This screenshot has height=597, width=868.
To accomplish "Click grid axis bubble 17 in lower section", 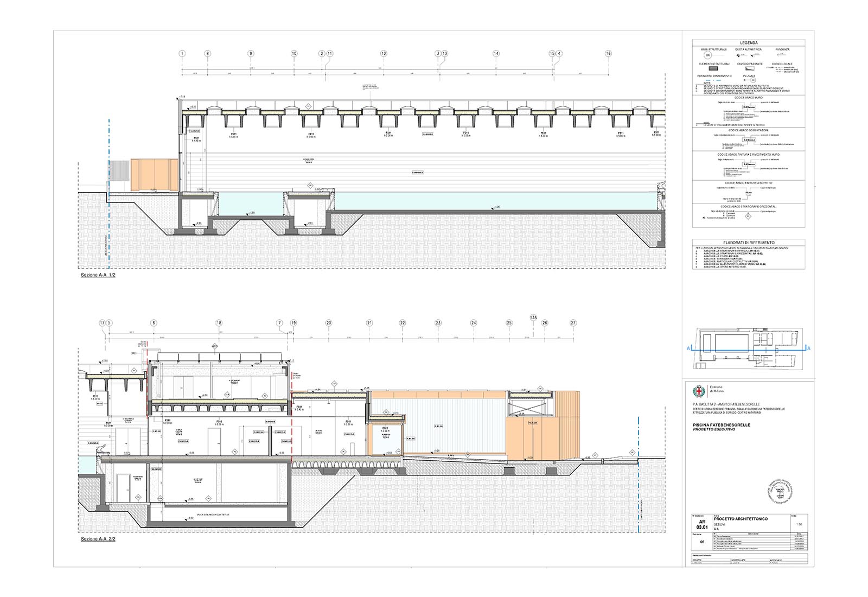I will click(102, 323).
